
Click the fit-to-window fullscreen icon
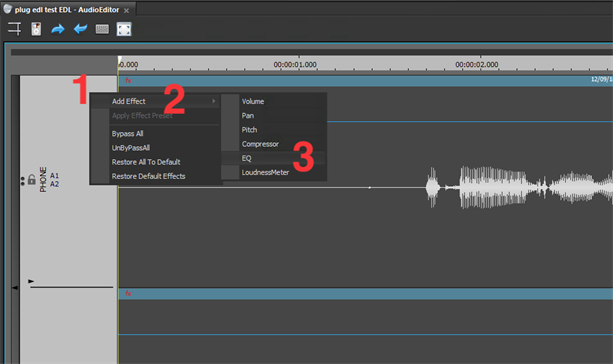[124, 29]
